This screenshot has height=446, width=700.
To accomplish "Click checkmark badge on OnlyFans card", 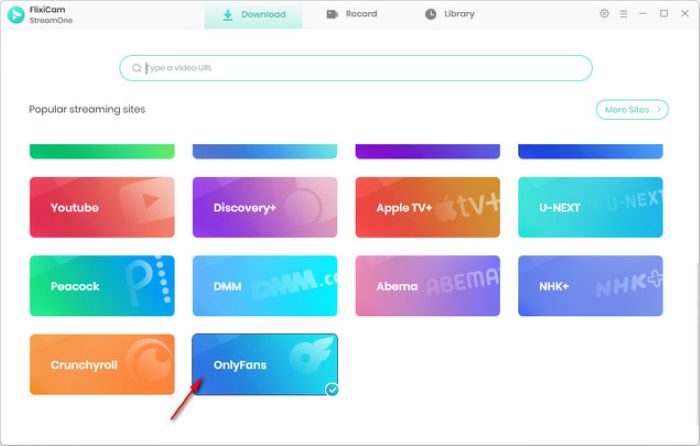I will [332, 390].
